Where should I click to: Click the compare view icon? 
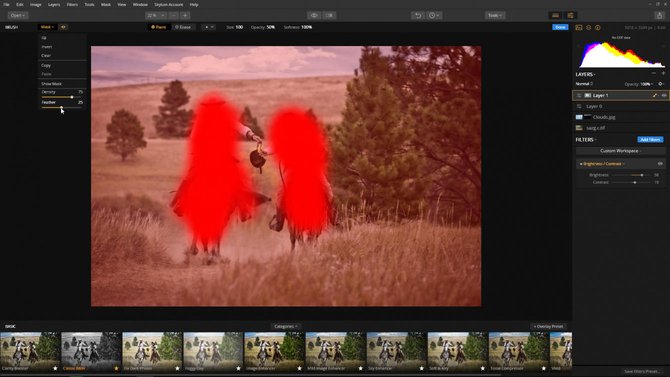[329, 15]
